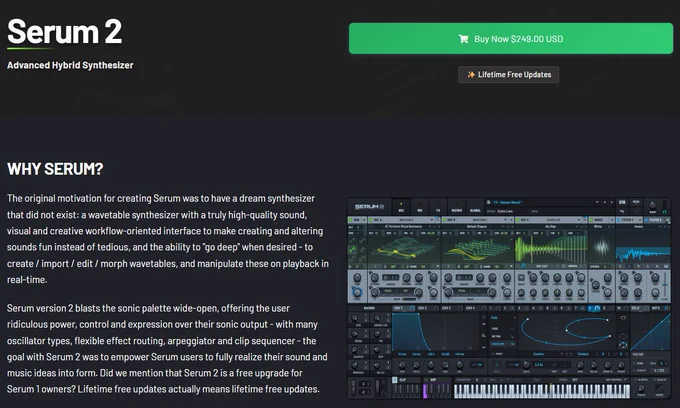Viewport: 680px width, 408px height.
Task: Open the MIX tab in Serum
Action: pyautogui.click(x=419, y=207)
